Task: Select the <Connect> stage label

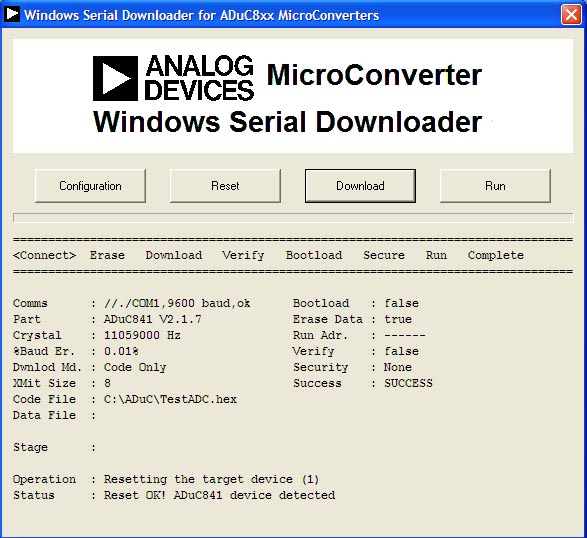Action: (45, 255)
